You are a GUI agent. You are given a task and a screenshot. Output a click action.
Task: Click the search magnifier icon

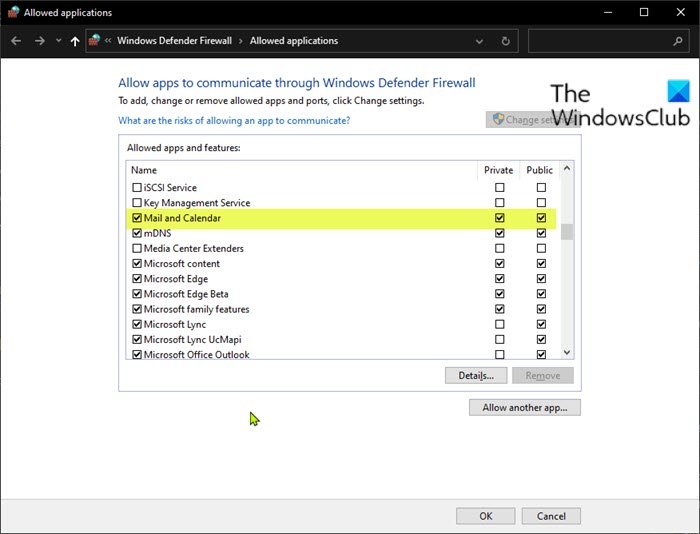678,41
